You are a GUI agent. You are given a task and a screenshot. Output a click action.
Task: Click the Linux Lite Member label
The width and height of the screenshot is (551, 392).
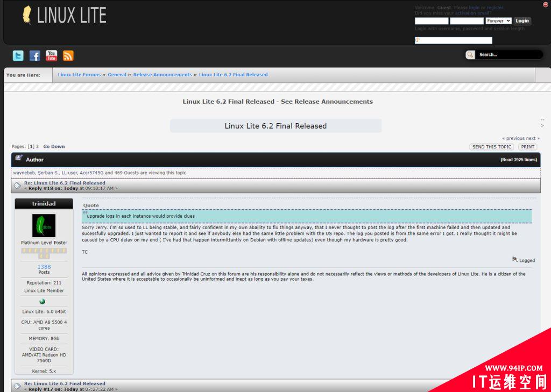(44, 291)
